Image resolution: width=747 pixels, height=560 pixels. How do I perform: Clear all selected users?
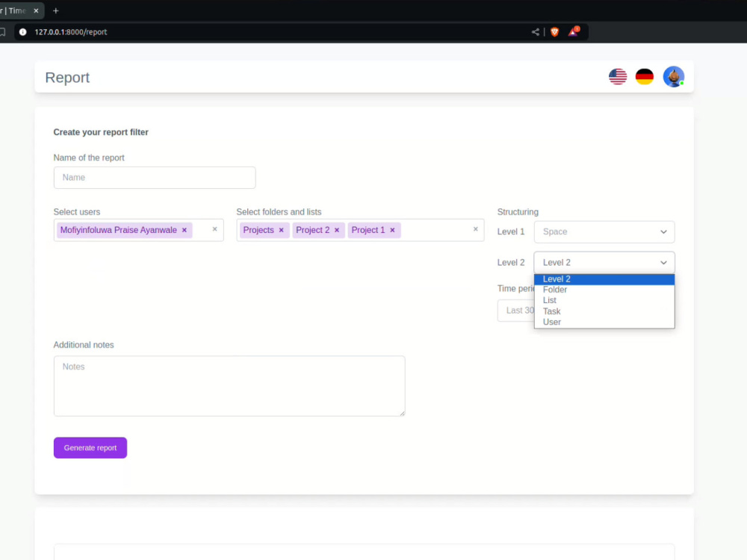click(215, 229)
